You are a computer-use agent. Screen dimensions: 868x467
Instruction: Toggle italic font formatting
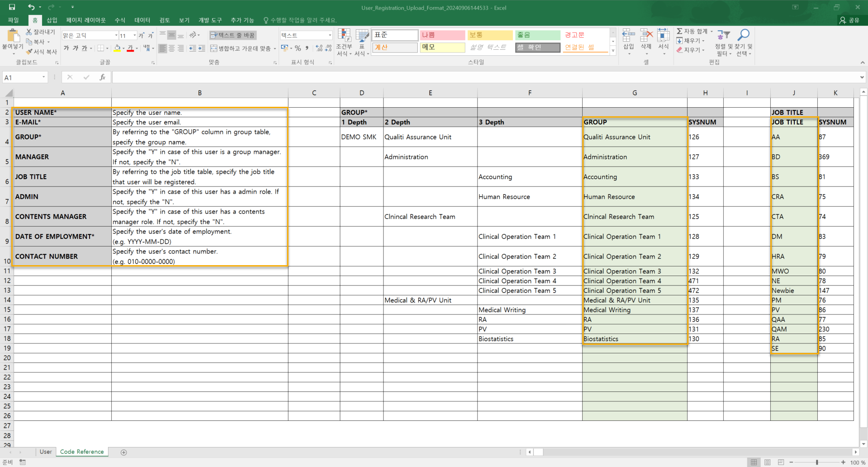75,48
